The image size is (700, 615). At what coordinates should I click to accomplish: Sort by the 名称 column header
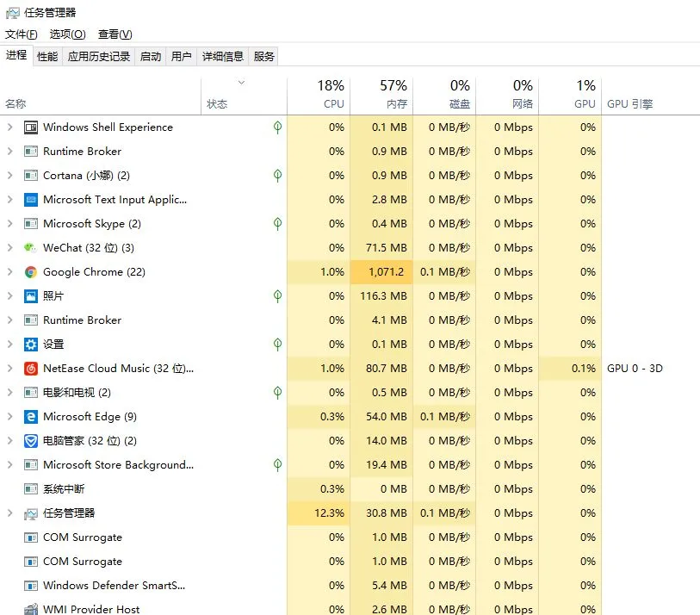tap(101, 96)
